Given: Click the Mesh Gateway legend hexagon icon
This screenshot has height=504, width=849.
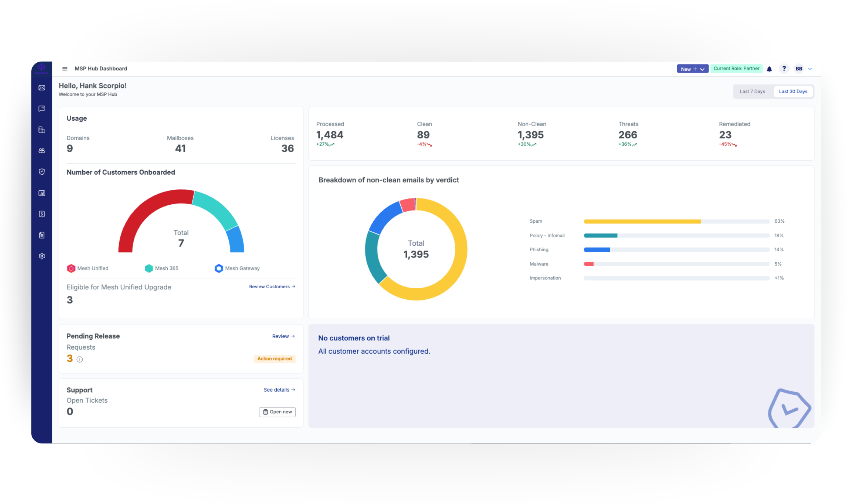Looking at the screenshot, I should 219,269.
